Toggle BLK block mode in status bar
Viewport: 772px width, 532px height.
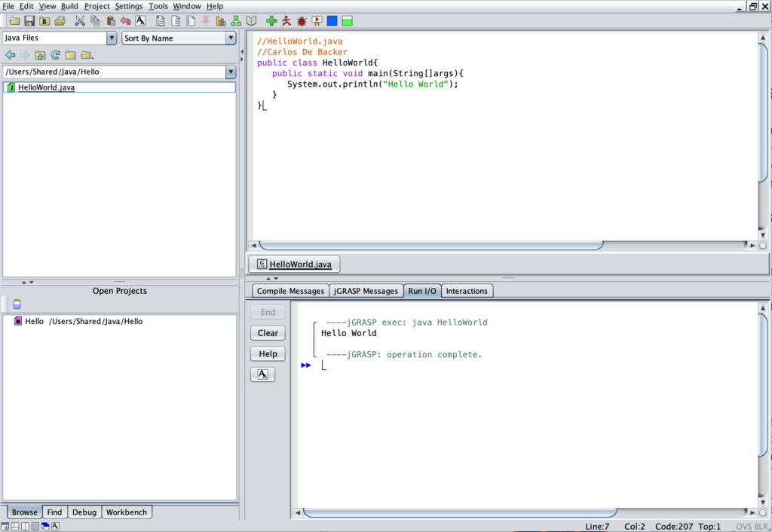pos(761,527)
